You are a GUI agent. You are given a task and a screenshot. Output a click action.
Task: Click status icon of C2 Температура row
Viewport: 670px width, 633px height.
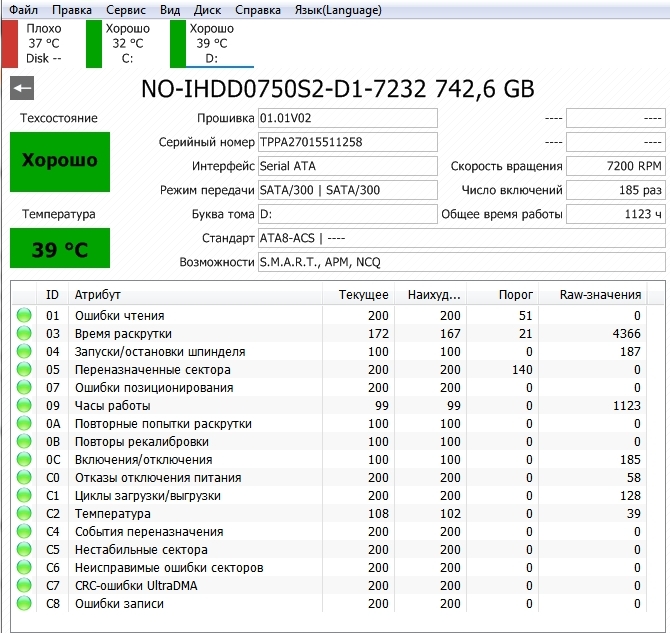[24, 513]
